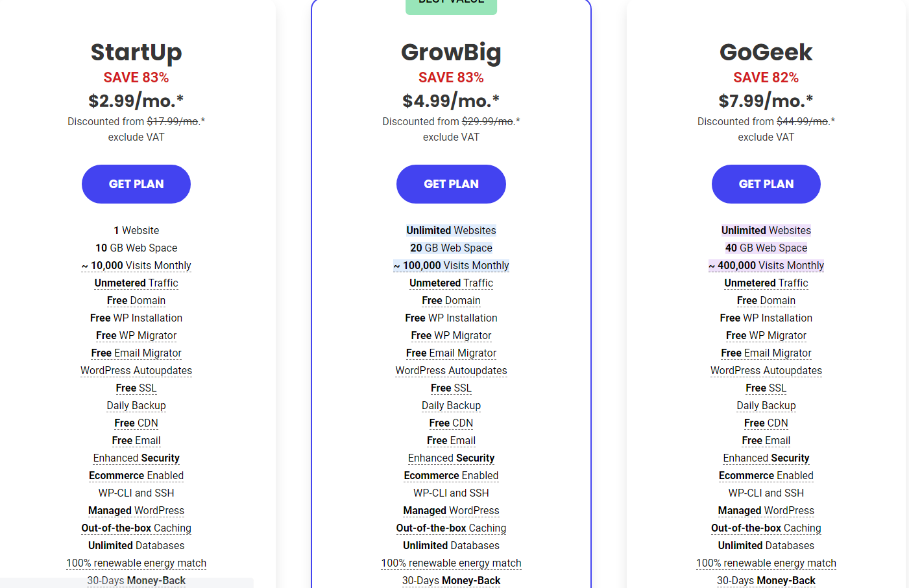Click Free Domain in GrowBig plan
The width and height of the screenshot is (909, 588).
click(x=451, y=301)
